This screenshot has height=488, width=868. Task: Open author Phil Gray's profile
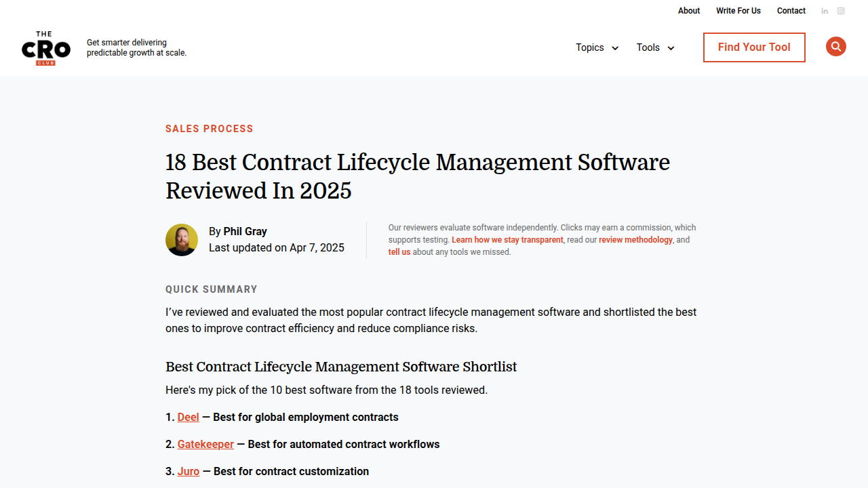[245, 232]
